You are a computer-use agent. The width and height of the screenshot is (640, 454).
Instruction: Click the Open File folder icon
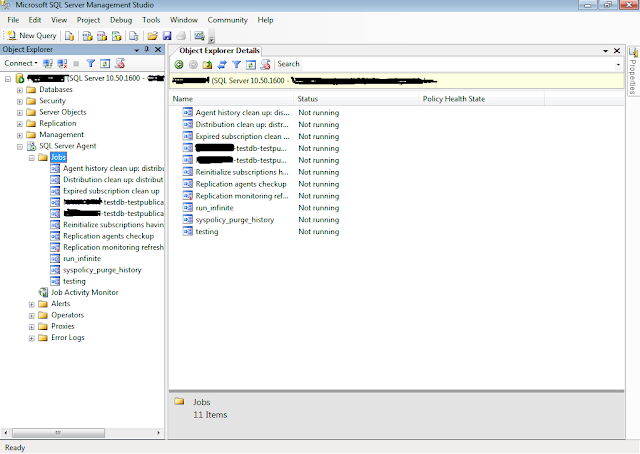(152, 36)
